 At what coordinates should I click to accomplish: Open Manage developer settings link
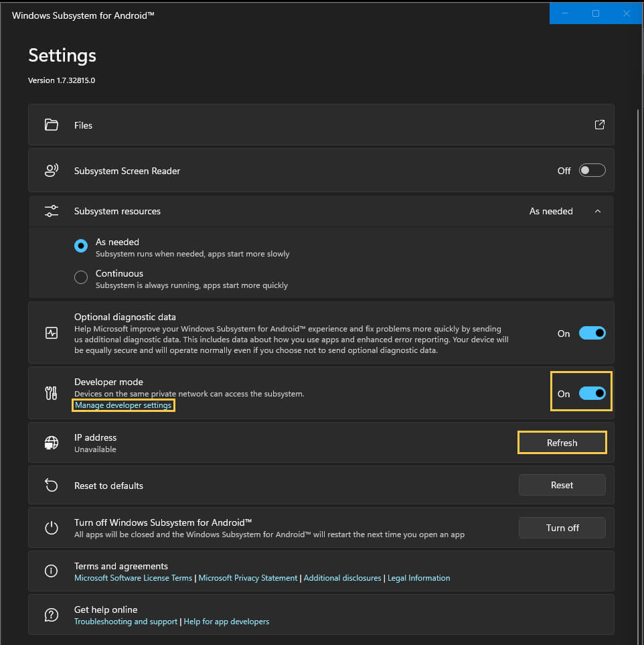click(x=123, y=405)
